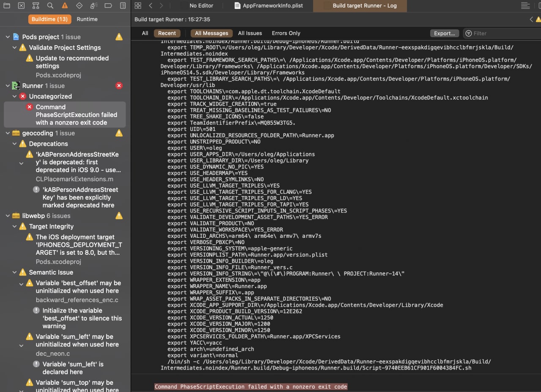Select PhaseScriptExecution failed issue in navigator
Image resolution: width=541 pixels, height=392 pixels.
click(65, 114)
